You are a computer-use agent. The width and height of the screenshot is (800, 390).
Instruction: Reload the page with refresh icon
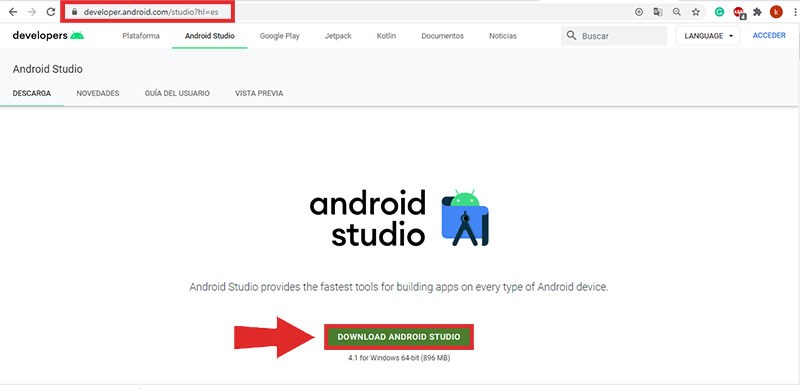coord(51,12)
